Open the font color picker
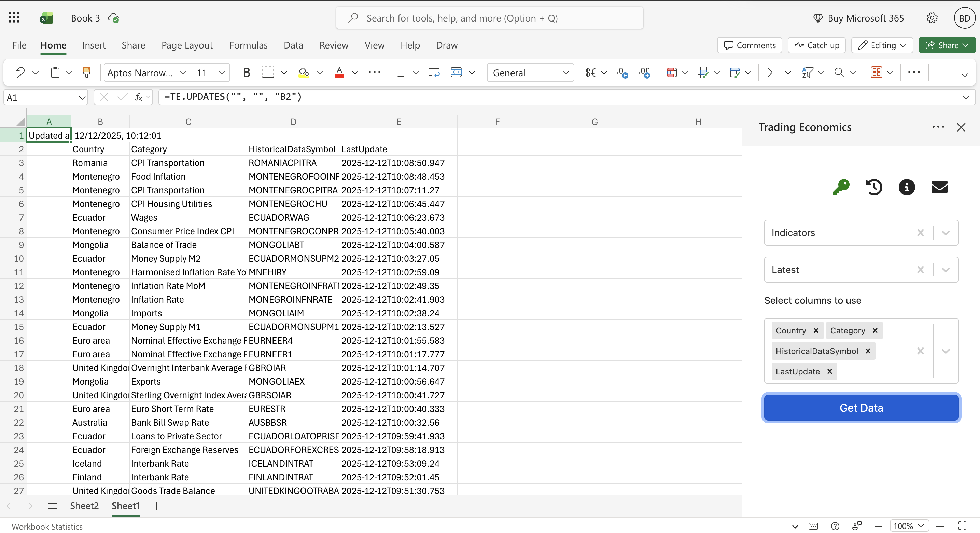The image size is (980, 533). [x=355, y=72]
